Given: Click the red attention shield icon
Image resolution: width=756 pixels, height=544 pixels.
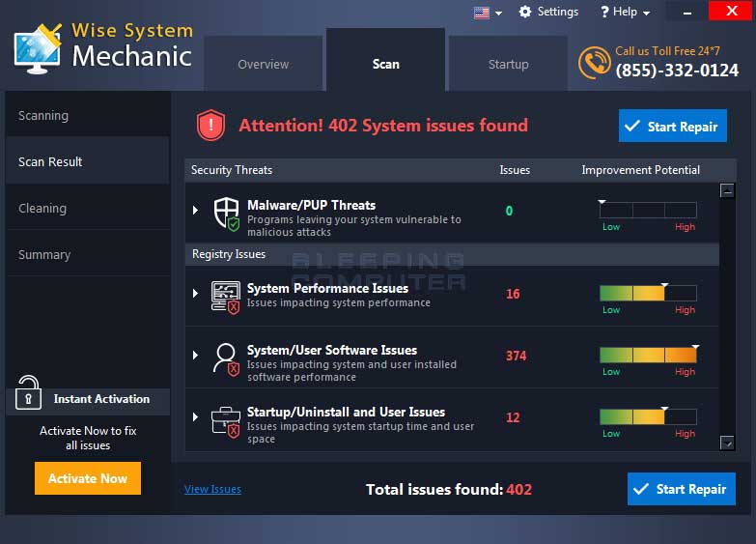Looking at the screenshot, I should point(210,126).
